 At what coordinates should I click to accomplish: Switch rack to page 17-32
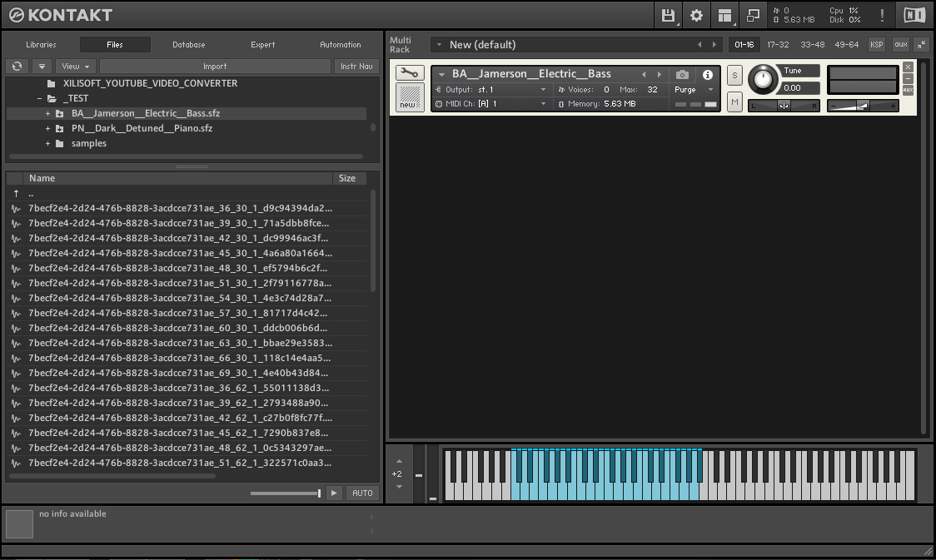tap(778, 45)
